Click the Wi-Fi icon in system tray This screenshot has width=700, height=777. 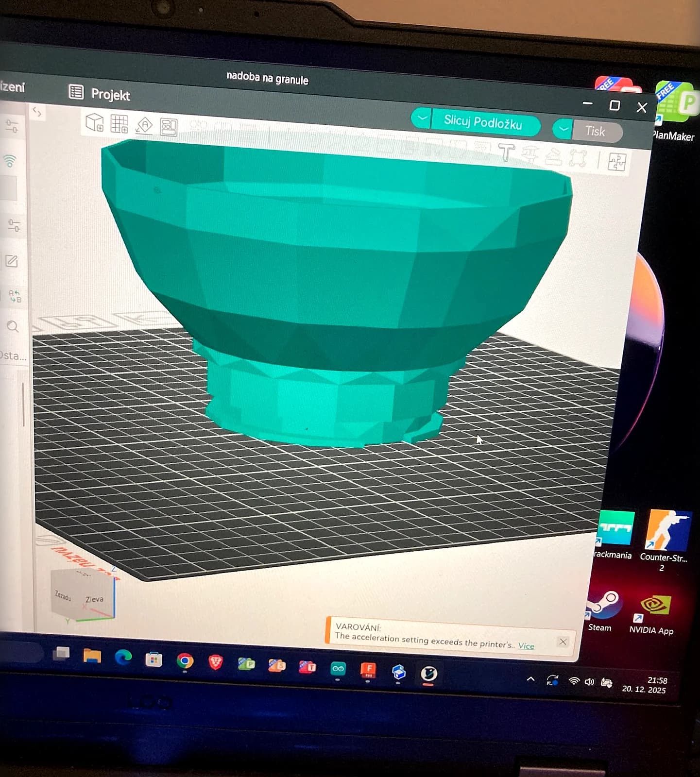tap(574, 681)
